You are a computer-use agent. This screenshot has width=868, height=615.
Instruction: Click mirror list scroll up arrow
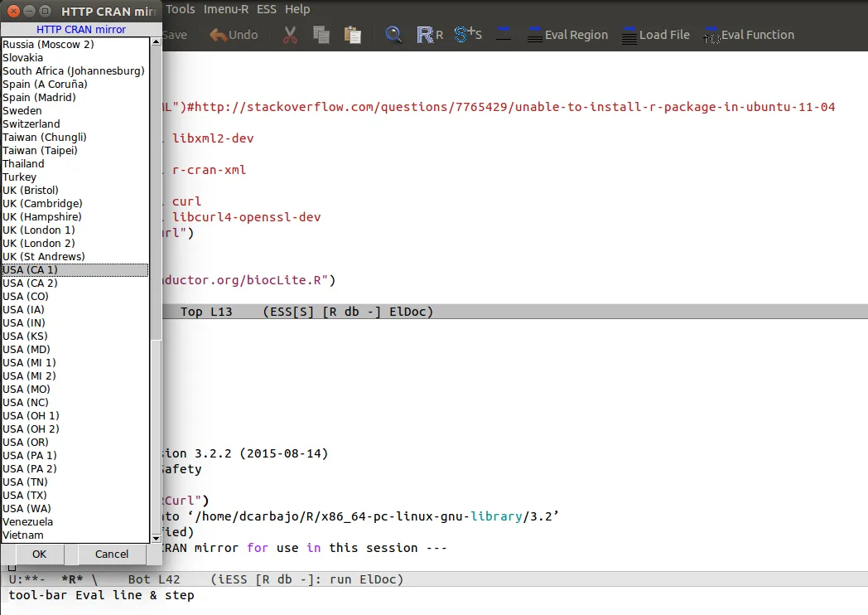tap(156, 41)
